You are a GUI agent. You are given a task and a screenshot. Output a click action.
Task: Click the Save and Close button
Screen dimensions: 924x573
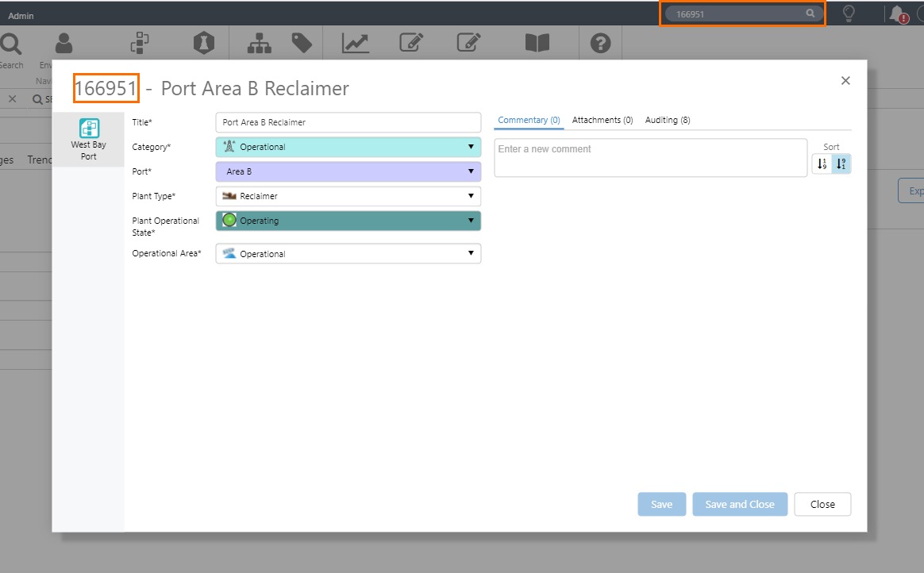point(739,504)
